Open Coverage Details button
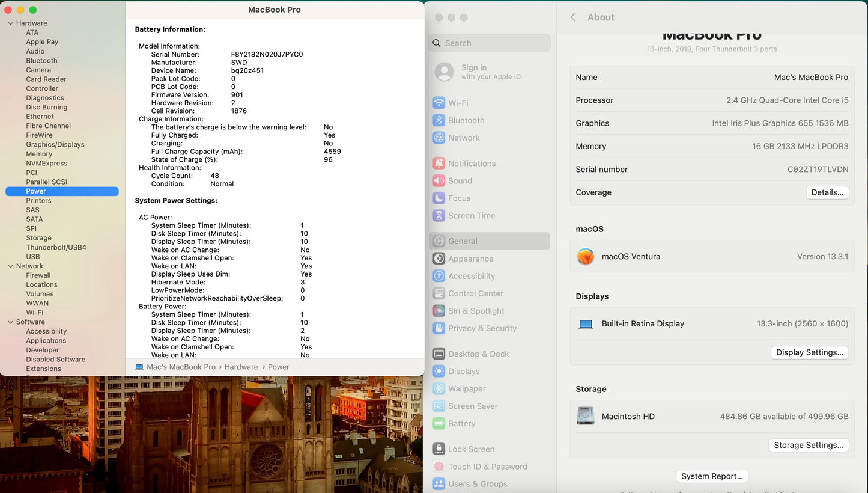Viewport: 868px width, 493px height. [x=827, y=192]
